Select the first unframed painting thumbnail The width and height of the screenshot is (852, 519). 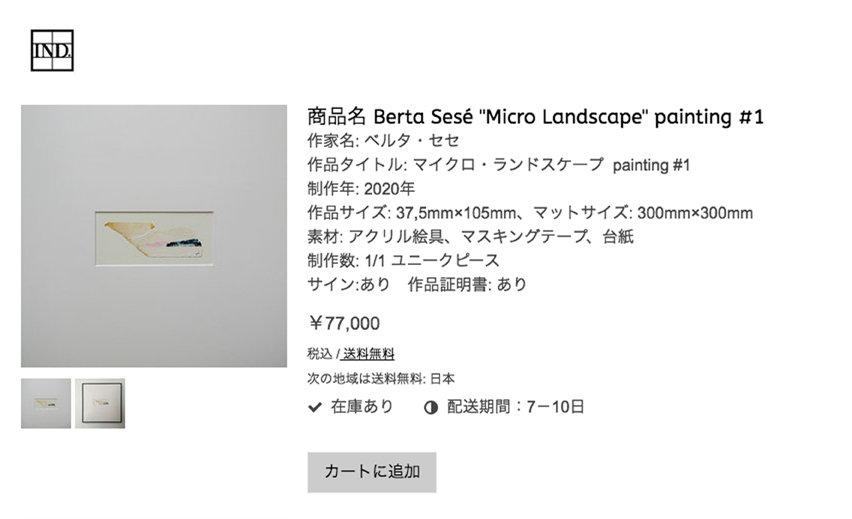[x=46, y=403]
